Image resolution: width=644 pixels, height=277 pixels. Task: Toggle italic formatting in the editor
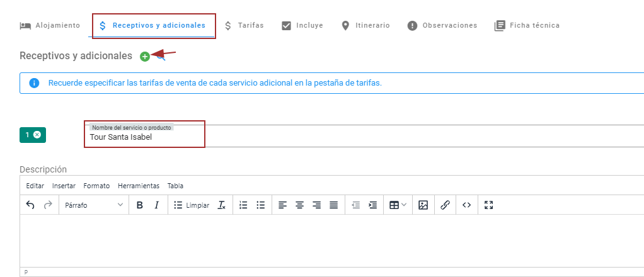[156, 205]
